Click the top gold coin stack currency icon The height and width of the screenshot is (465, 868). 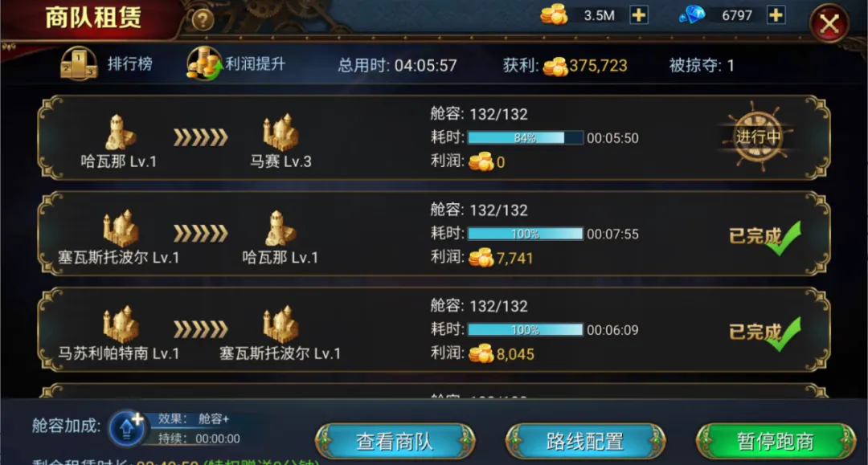tap(554, 14)
